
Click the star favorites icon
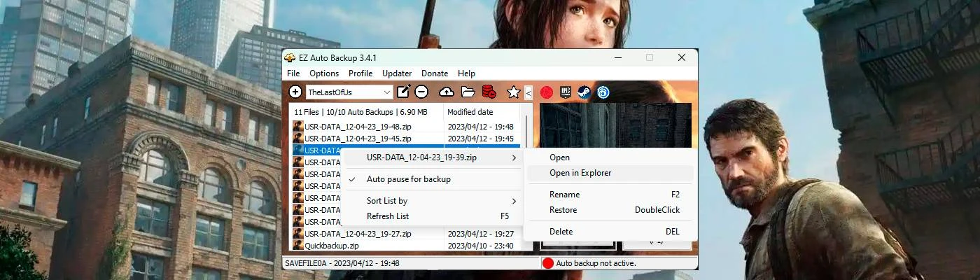tap(513, 92)
